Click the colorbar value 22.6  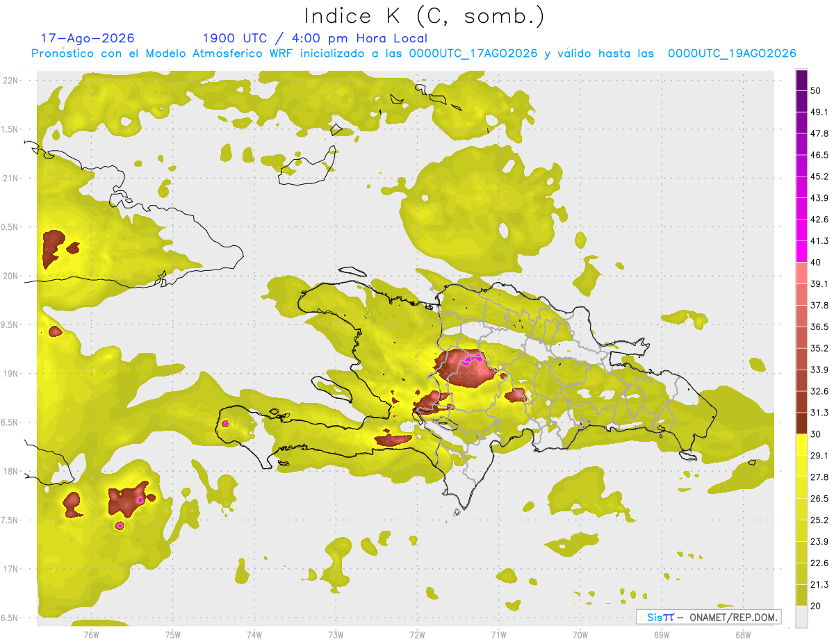point(821,563)
